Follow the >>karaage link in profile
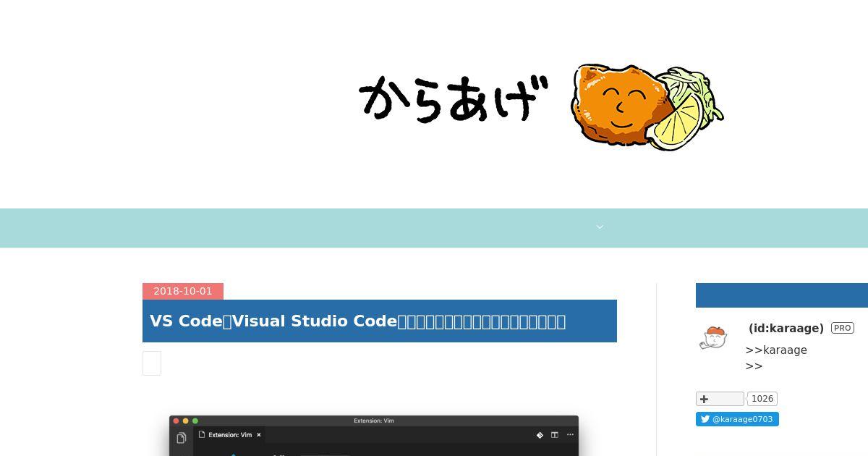The height and width of the screenshot is (456, 868). 776,350
